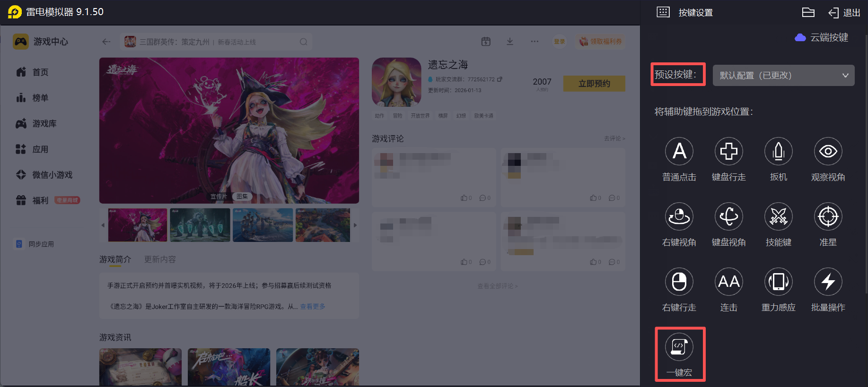Open the folder icon in key settings header
This screenshot has height=387, width=868.
(x=808, y=12)
